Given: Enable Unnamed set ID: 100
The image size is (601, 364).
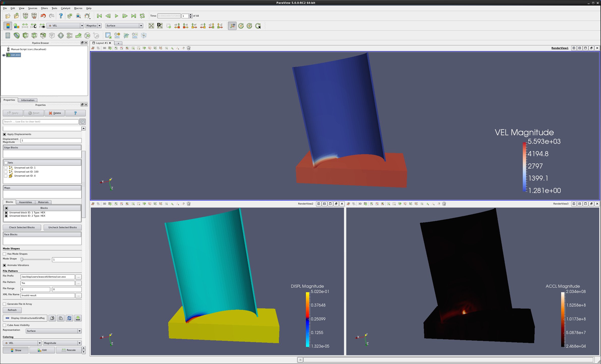Looking at the screenshot, I should pos(6,172).
